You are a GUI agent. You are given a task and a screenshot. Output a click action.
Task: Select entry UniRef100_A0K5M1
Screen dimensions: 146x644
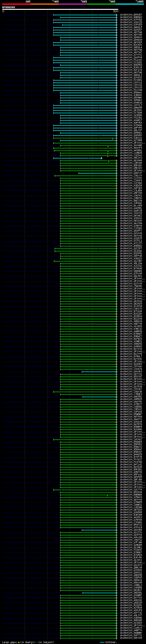click(x=131, y=208)
